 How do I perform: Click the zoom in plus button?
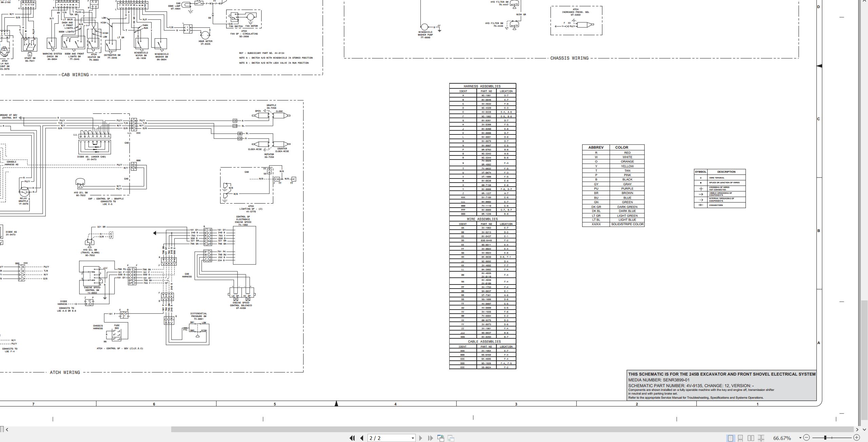856,438
